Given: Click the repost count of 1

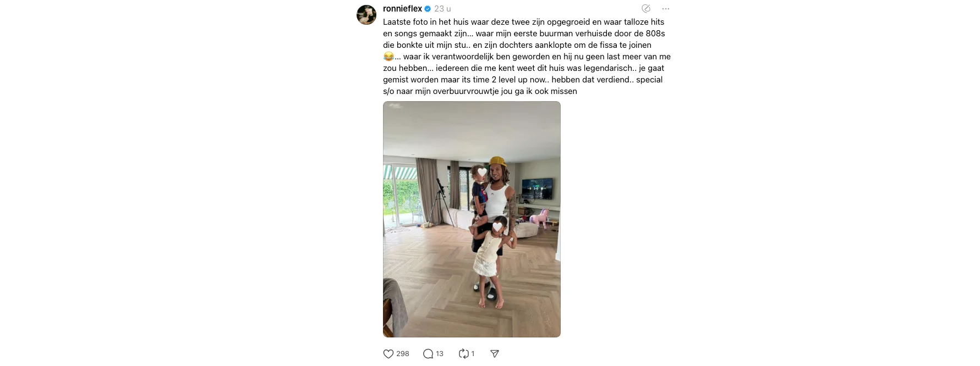Looking at the screenshot, I should tap(473, 354).
